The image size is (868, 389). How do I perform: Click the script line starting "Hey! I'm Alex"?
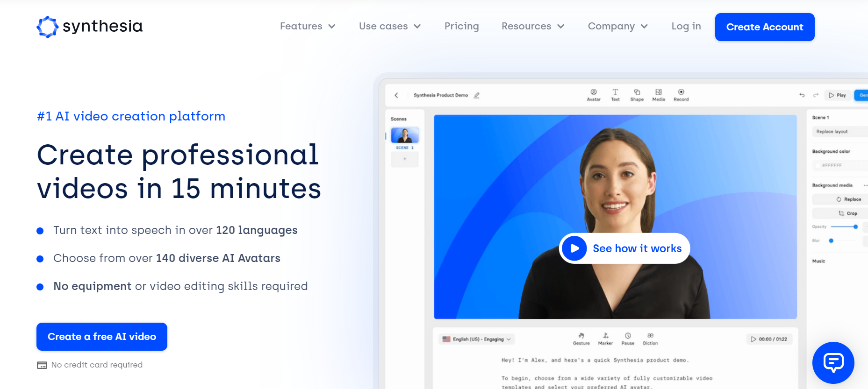[595, 360]
